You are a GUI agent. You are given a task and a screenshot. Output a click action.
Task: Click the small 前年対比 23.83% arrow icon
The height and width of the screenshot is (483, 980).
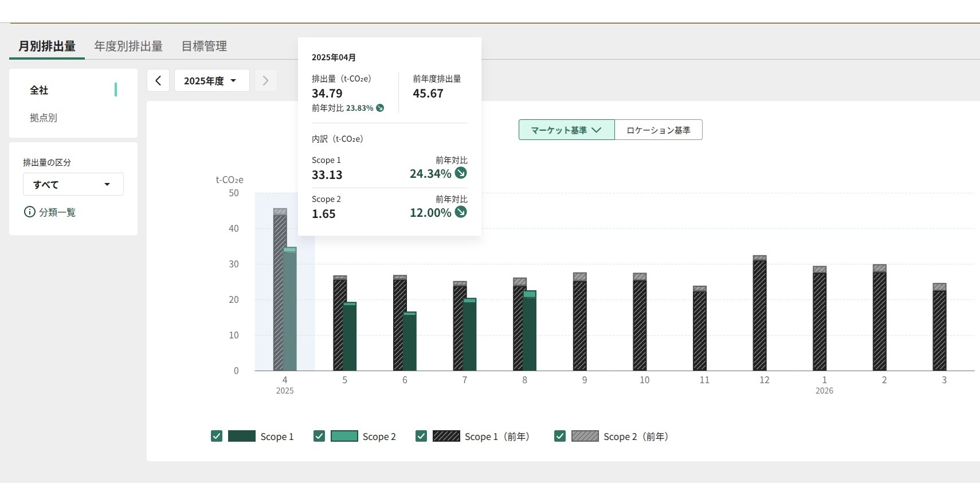coord(380,108)
